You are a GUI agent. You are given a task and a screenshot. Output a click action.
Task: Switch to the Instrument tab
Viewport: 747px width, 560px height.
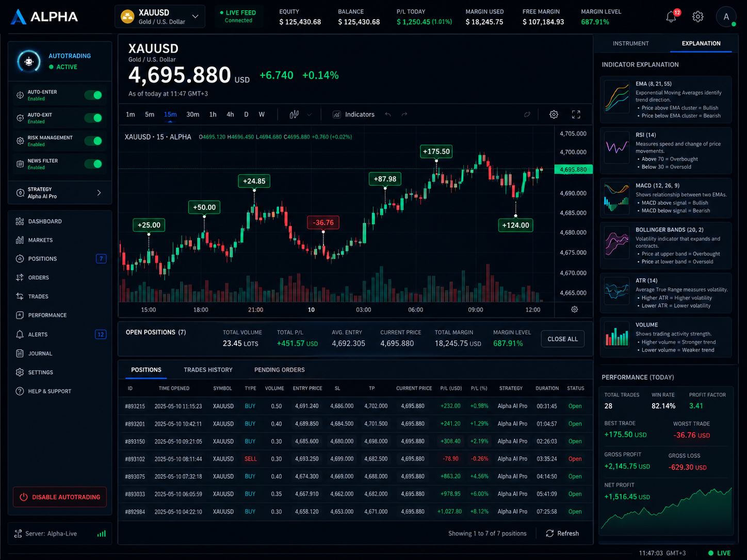pos(631,43)
